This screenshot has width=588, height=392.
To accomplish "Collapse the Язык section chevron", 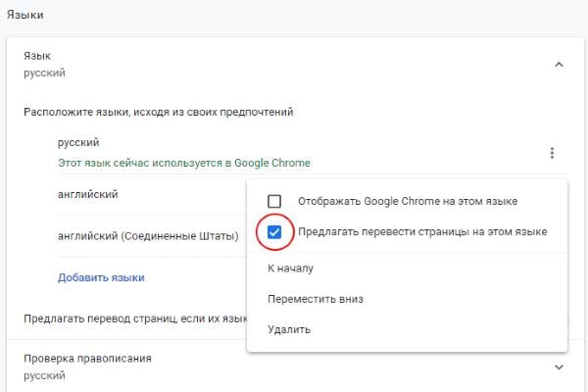I will (559, 65).
